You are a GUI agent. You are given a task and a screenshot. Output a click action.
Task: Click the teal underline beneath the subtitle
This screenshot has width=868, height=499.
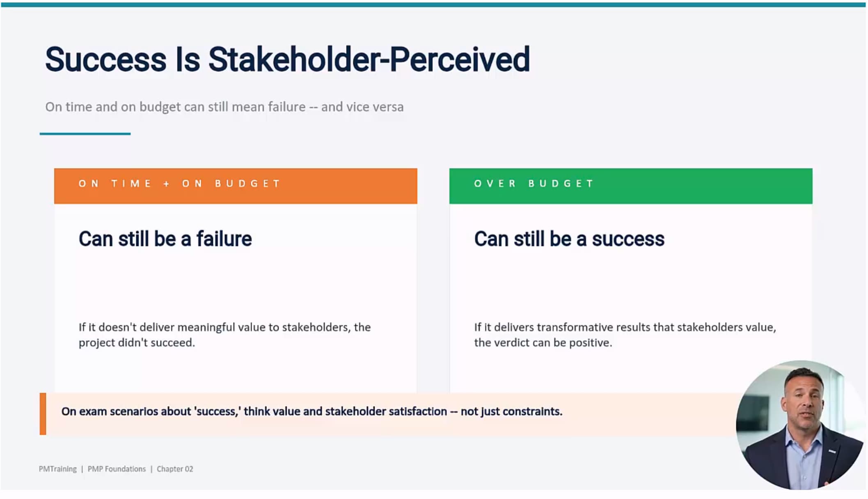(x=85, y=133)
